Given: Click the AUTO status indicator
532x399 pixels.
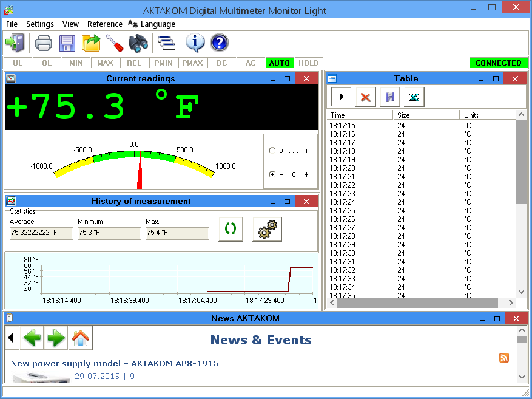Looking at the screenshot, I should pos(279,63).
